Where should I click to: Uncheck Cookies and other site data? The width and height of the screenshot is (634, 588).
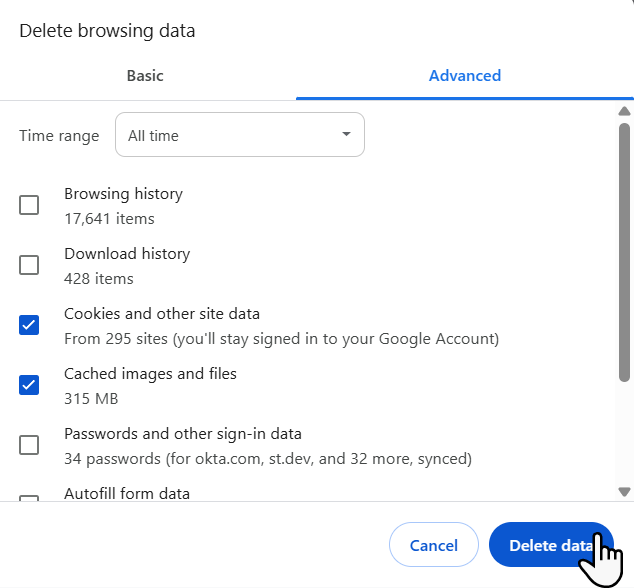29,325
